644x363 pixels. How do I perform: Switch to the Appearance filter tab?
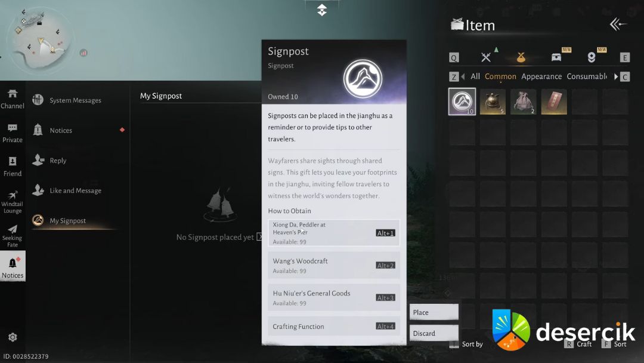point(541,76)
